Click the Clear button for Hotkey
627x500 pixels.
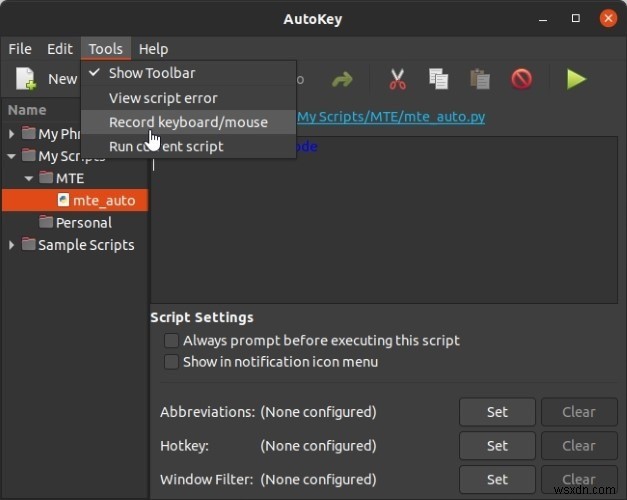pos(579,446)
